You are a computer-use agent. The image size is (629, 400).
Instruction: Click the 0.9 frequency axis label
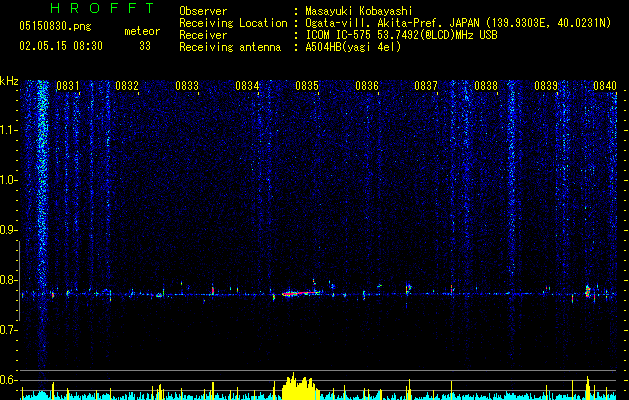tap(8, 230)
